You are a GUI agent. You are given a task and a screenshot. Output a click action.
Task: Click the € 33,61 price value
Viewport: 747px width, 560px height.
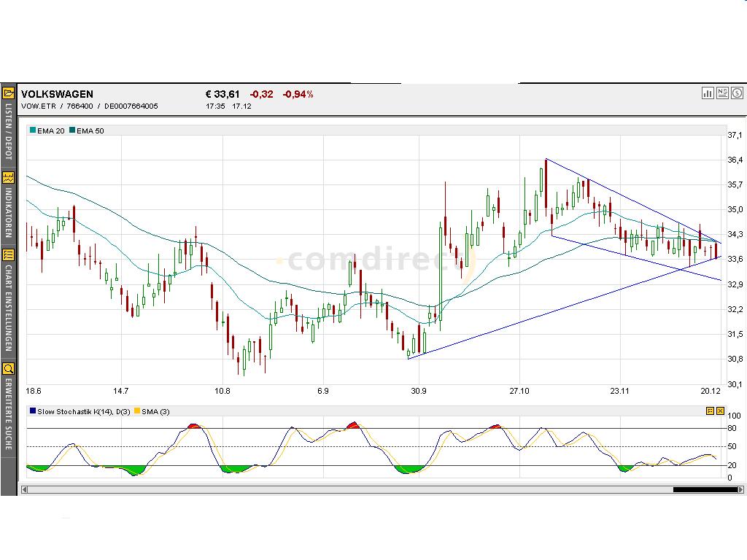222,94
